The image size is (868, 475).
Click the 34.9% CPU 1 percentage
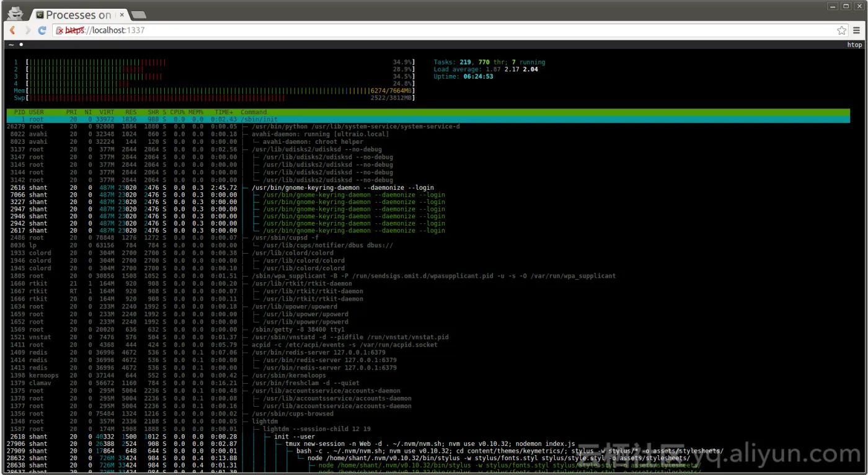[x=402, y=62]
